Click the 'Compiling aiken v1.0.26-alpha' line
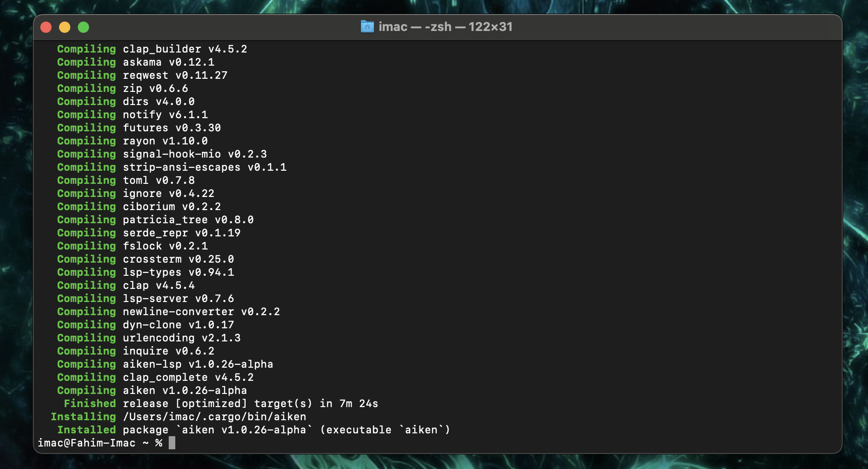The width and height of the screenshot is (868, 469). pyautogui.click(x=152, y=390)
